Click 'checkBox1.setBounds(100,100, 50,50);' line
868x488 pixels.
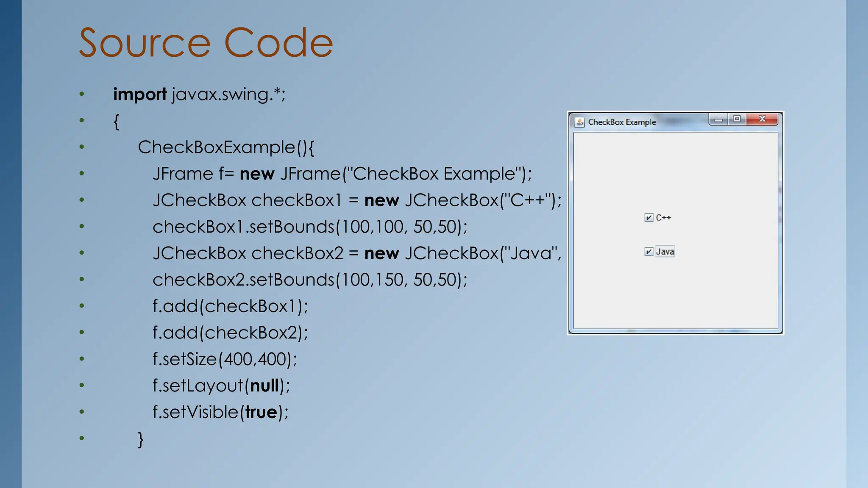310,227
